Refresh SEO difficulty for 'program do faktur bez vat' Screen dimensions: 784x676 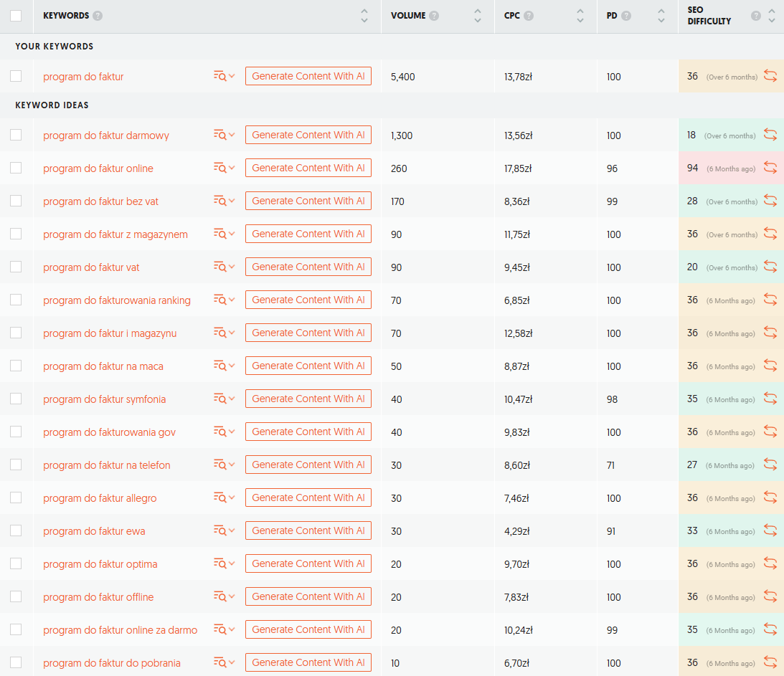(x=770, y=201)
